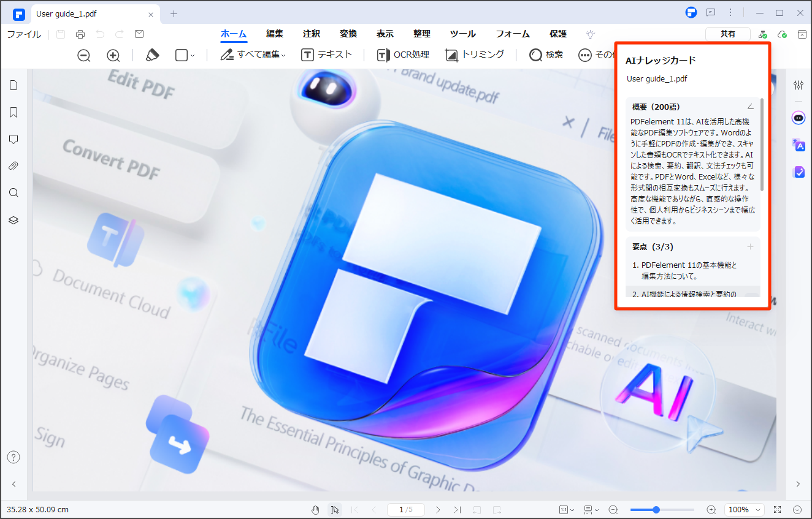
Task: Run OCR処理 on the document
Action: (x=403, y=55)
